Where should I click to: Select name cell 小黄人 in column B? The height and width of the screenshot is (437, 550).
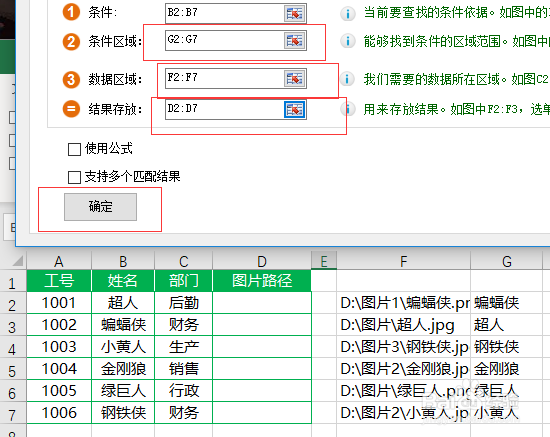[x=123, y=347]
